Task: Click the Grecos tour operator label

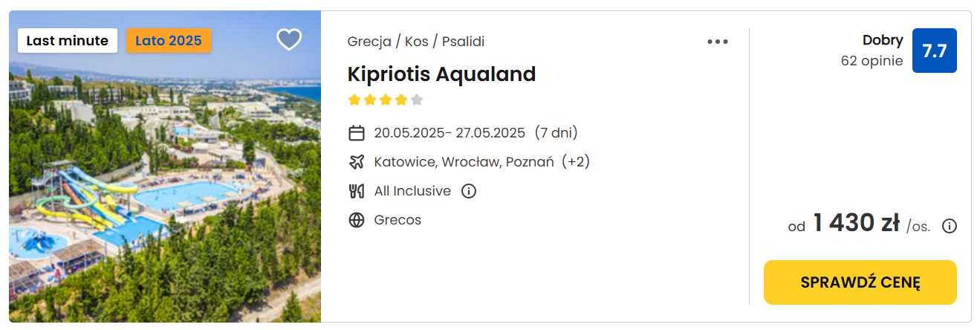Action: 397,220
